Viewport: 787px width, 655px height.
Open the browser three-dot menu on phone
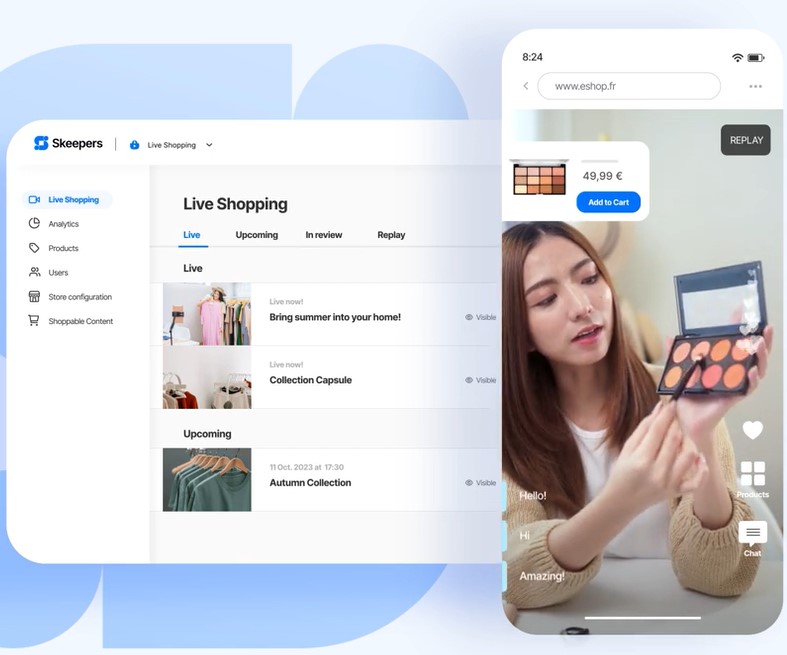755,86
